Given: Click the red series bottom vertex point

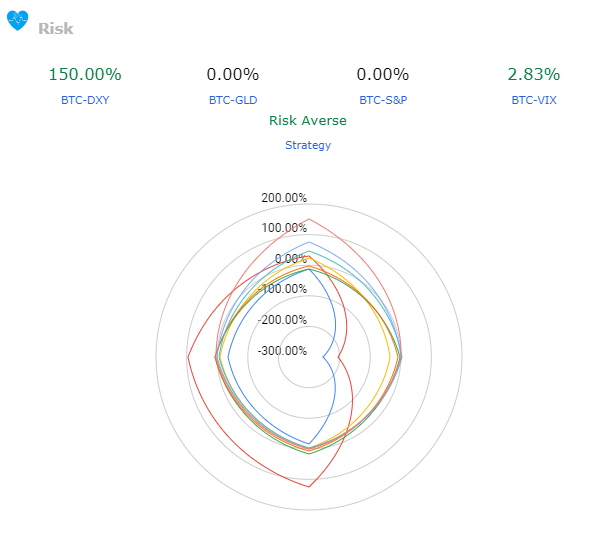Looking at the screenshot, I should [x=309, y=487].
